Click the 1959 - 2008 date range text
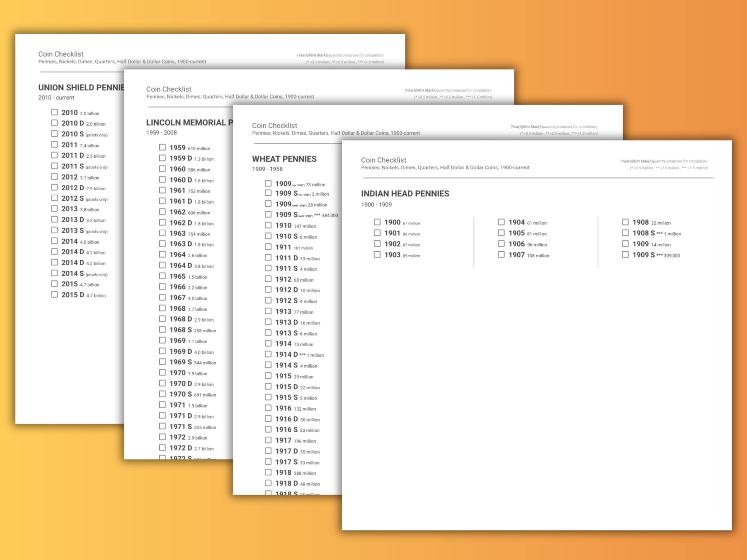747x560 pixels. (x=161, y=133)
